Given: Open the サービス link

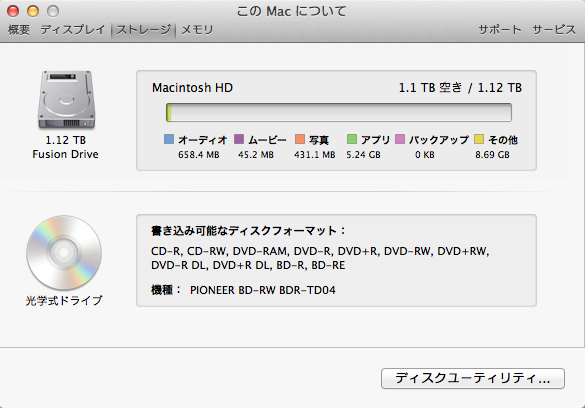Looking at the screenshot, I should 554,30.
